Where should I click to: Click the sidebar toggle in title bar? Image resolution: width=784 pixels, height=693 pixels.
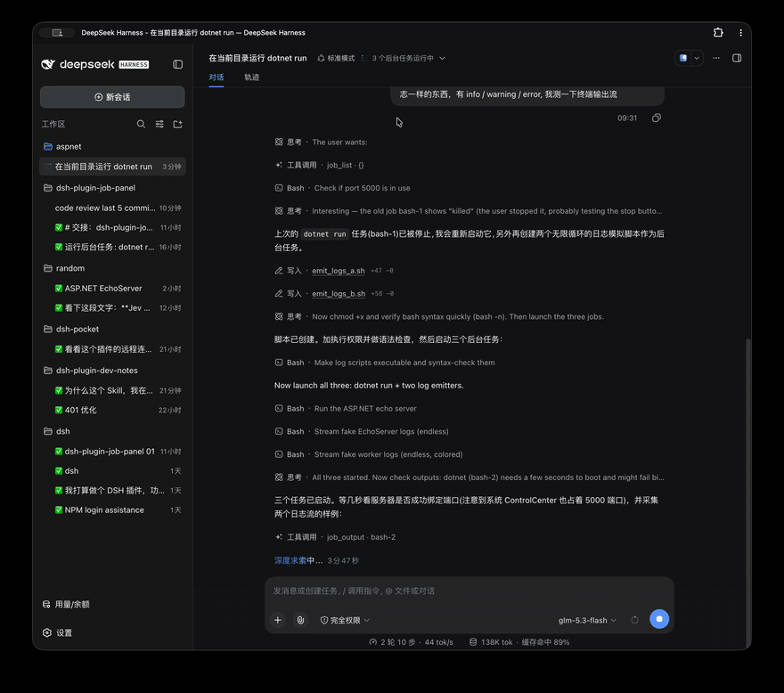[58, 32]
